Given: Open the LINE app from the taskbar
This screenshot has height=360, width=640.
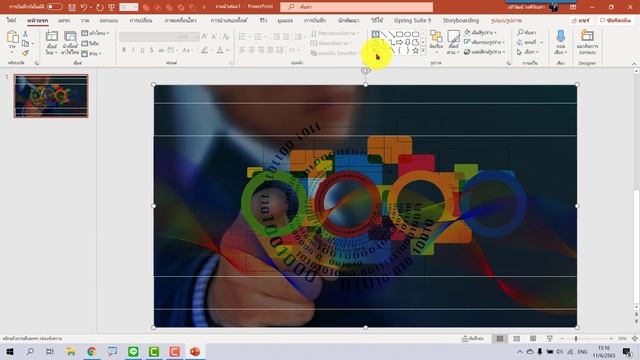Looking at the screenshot, I should click(133, 351).
